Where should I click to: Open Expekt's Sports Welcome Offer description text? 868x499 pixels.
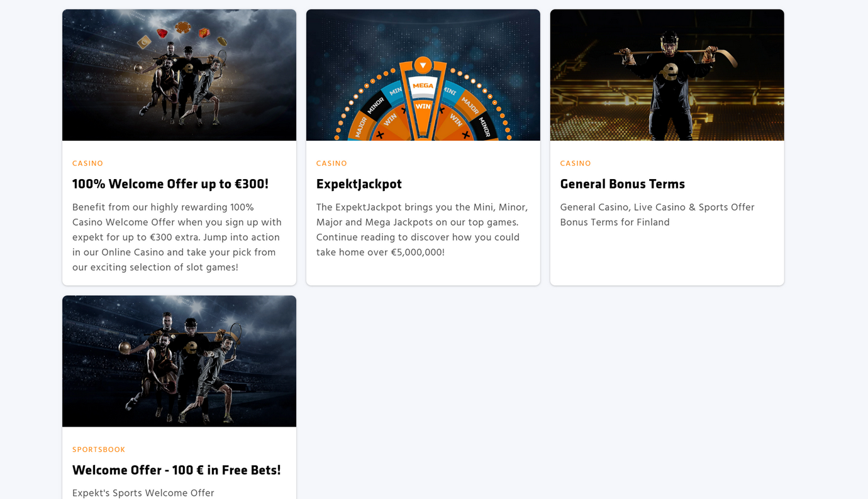point(143,493)
